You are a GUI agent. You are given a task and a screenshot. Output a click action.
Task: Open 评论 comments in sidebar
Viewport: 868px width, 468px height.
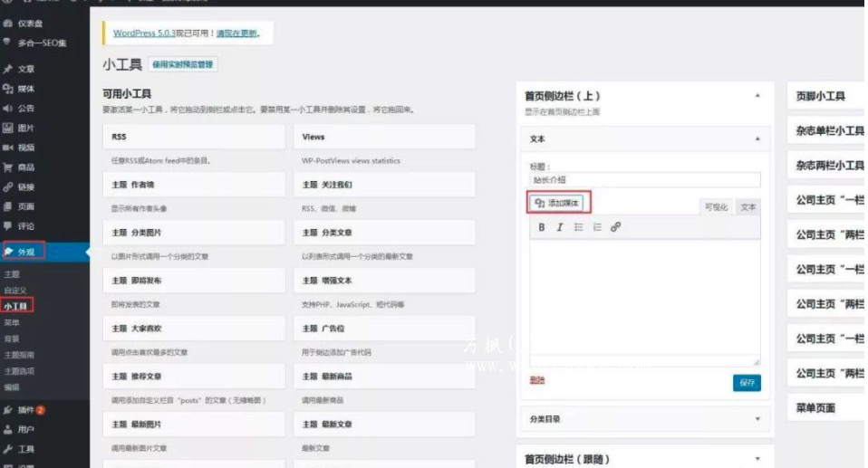25,225
